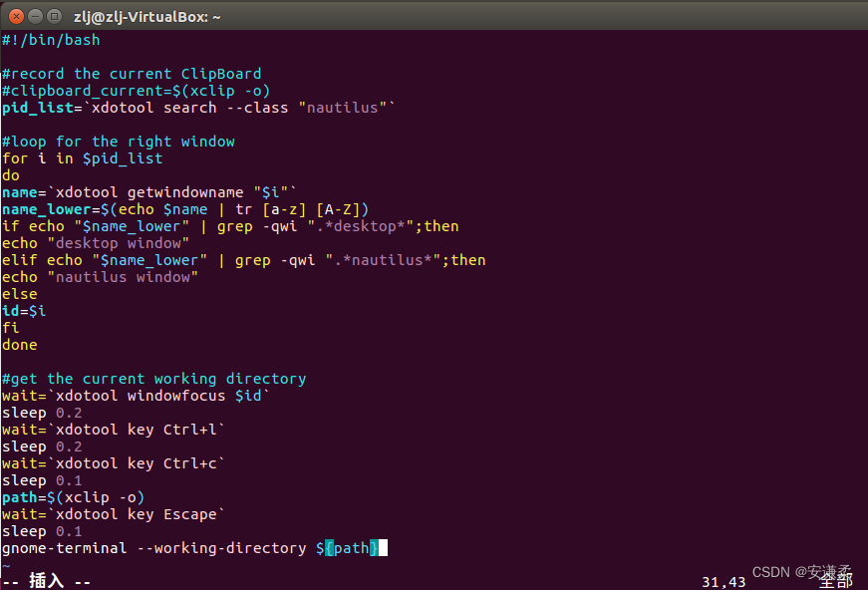Screen dimensions: 868x590
Task: Click the elif line with grep nautilus
Action: click(x=243, y=260)
